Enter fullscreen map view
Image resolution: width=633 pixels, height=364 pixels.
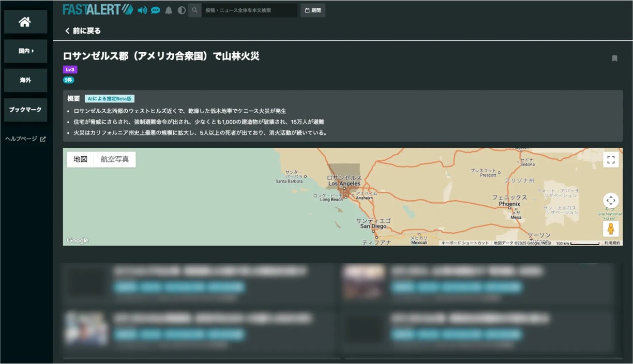click(611, 160)
